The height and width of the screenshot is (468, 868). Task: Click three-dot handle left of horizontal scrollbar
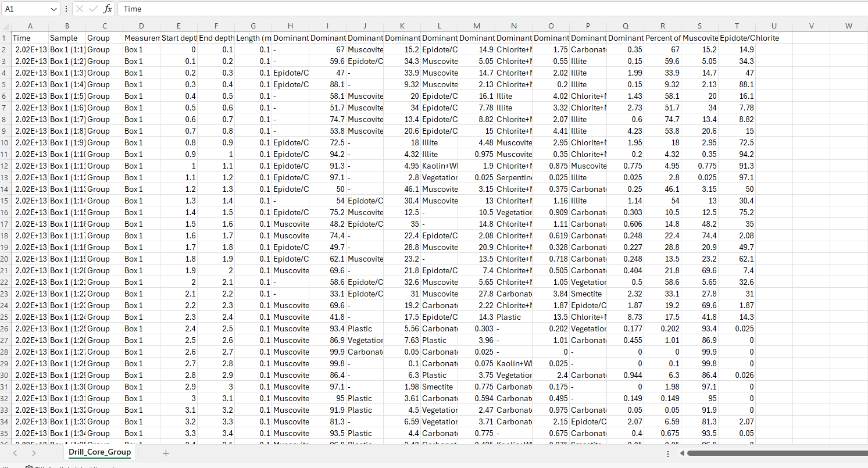(x=667, y=453)
